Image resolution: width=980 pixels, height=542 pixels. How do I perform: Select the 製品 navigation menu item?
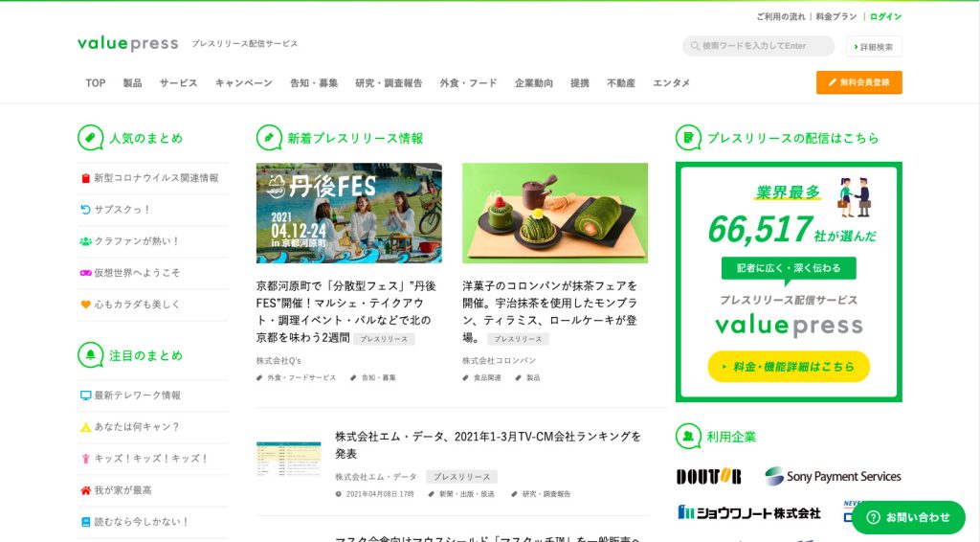tap(132, 82)
